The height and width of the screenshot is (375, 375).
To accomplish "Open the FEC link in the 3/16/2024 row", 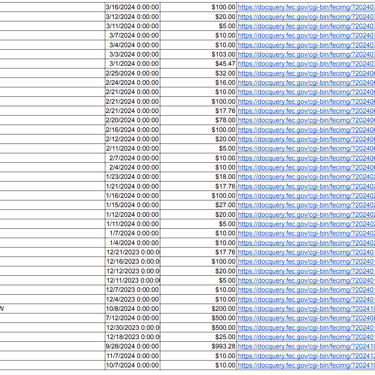I will coord(306,7).
